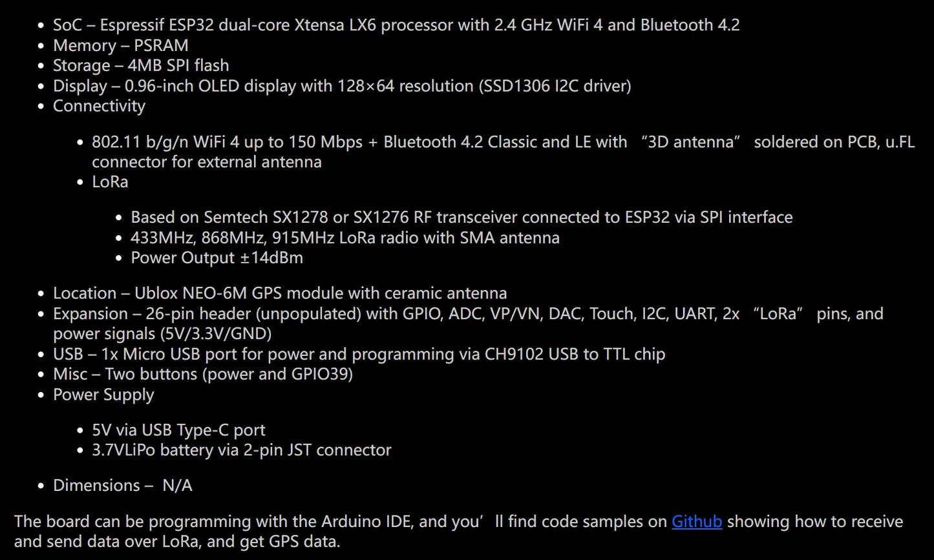The image size is (934, 560).
Task: Click the SoC Espressif ESP32 specification line
Action: (x=396, y=25)
